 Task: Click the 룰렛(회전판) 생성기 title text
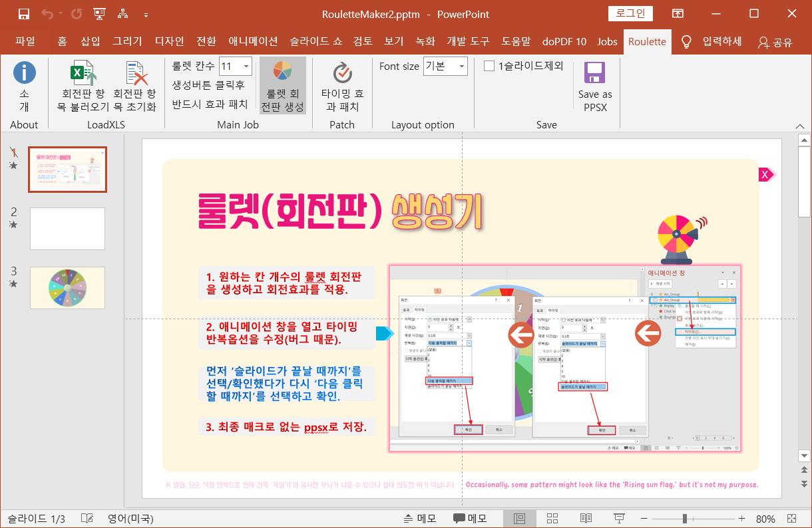(341, 212)
